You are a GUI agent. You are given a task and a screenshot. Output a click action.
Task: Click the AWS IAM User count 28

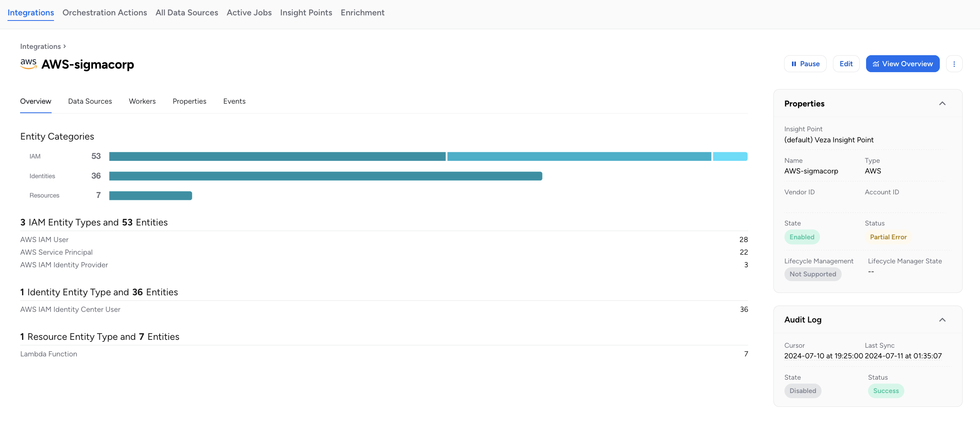click(744, 240)
